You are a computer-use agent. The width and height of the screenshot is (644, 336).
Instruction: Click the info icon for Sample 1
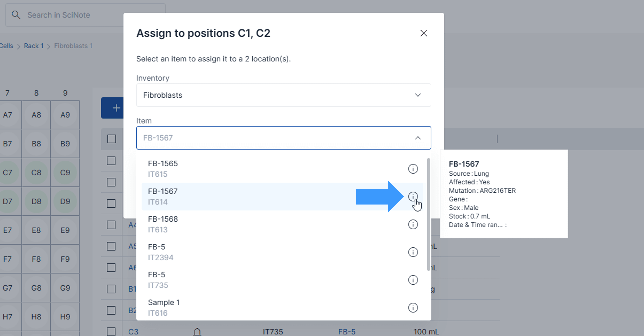point(413,307)
